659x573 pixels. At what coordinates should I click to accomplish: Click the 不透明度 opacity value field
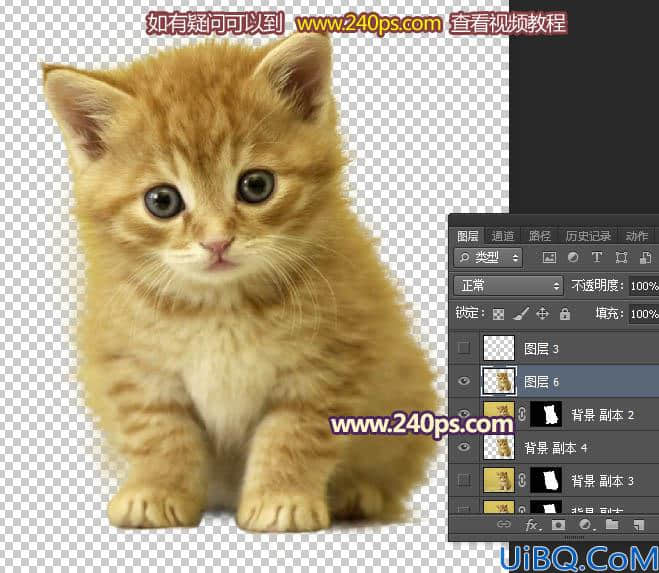click(643, 286)
